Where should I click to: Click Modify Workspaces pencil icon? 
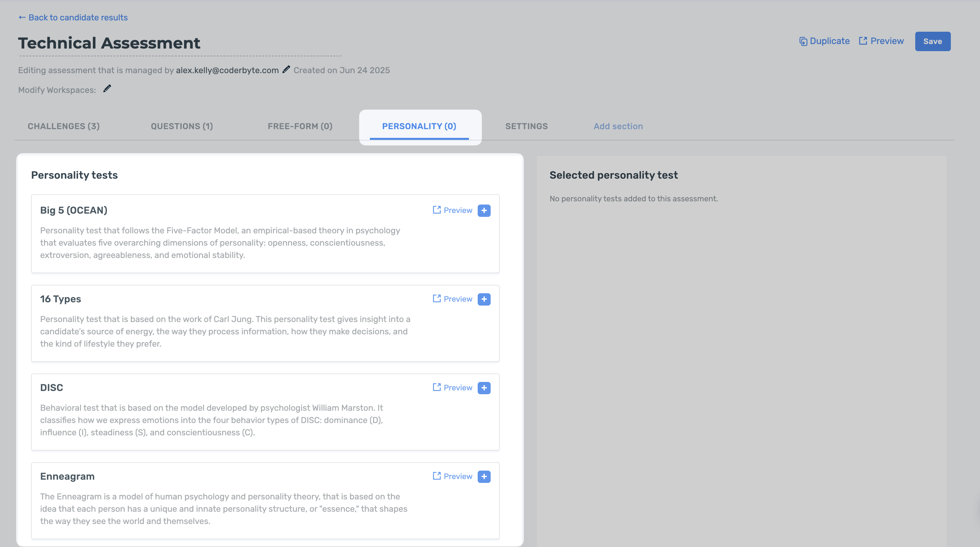tap(107, 89)
